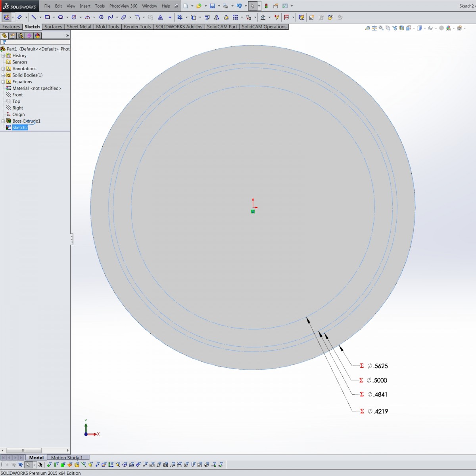The image size is (476, 476).
Task: Select the Sketch Text tool
Action: (160, 17)
